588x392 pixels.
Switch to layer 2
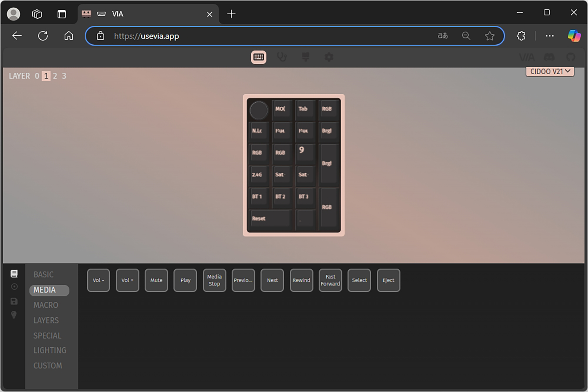(x=55, y=76)
